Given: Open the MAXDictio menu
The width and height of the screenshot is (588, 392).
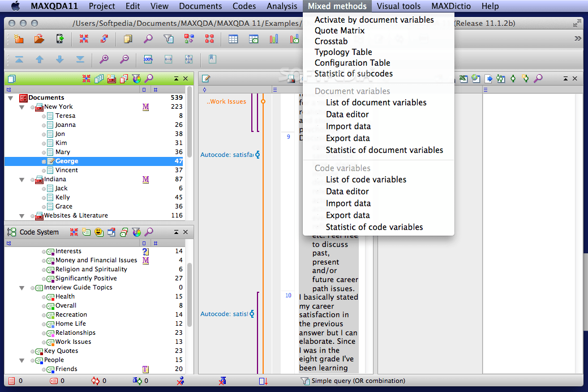Looking at the screenshot, I should tap(451, 6).
